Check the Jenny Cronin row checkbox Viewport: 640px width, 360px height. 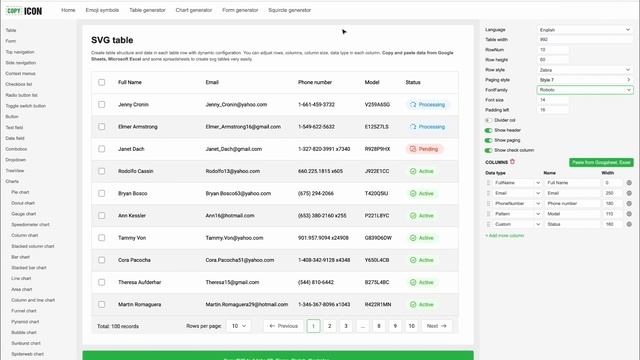pos(102,105)
